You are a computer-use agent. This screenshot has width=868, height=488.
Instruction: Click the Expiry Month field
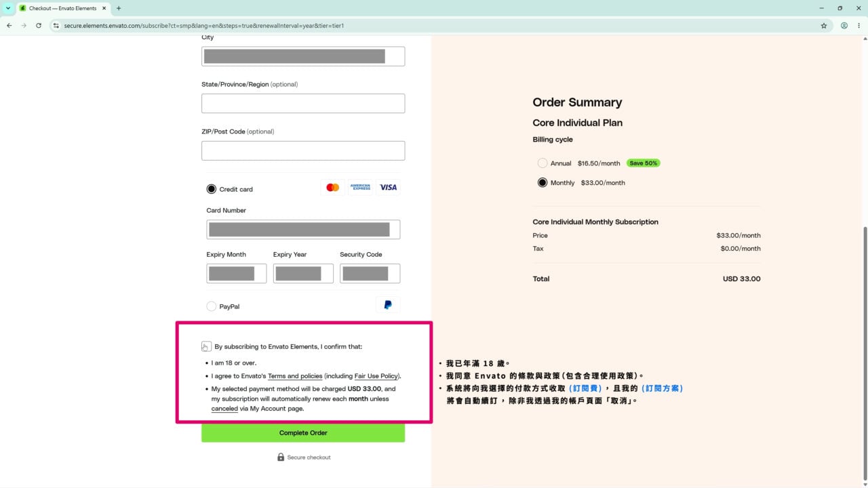(x=237, y=273)
